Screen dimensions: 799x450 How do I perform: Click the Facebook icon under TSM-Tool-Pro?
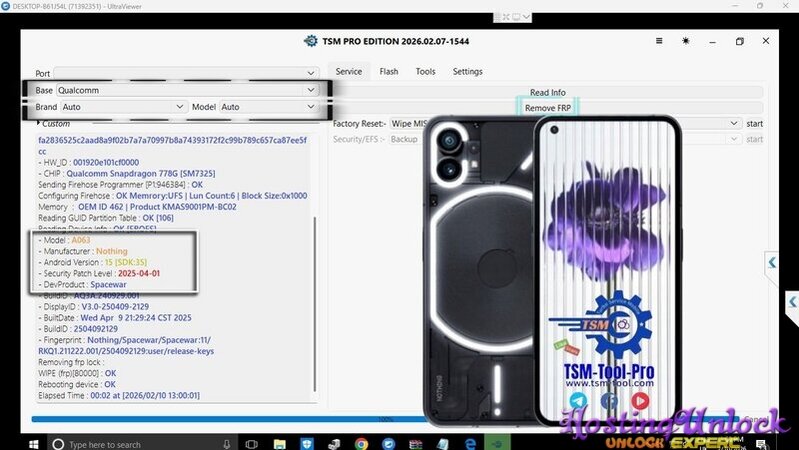point(609,399)
